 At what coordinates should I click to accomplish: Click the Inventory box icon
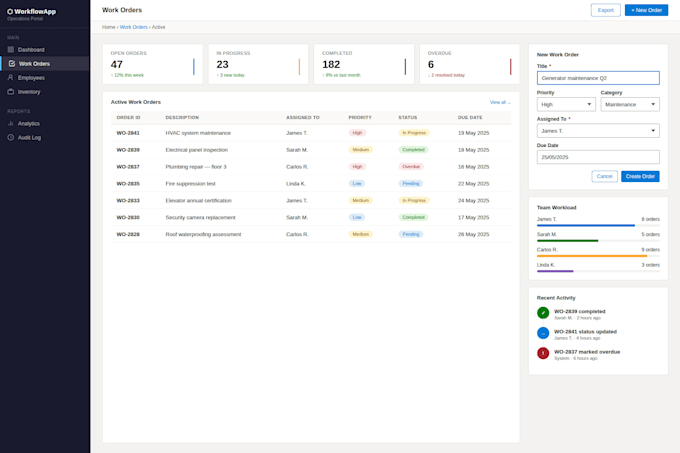[11, 91]
